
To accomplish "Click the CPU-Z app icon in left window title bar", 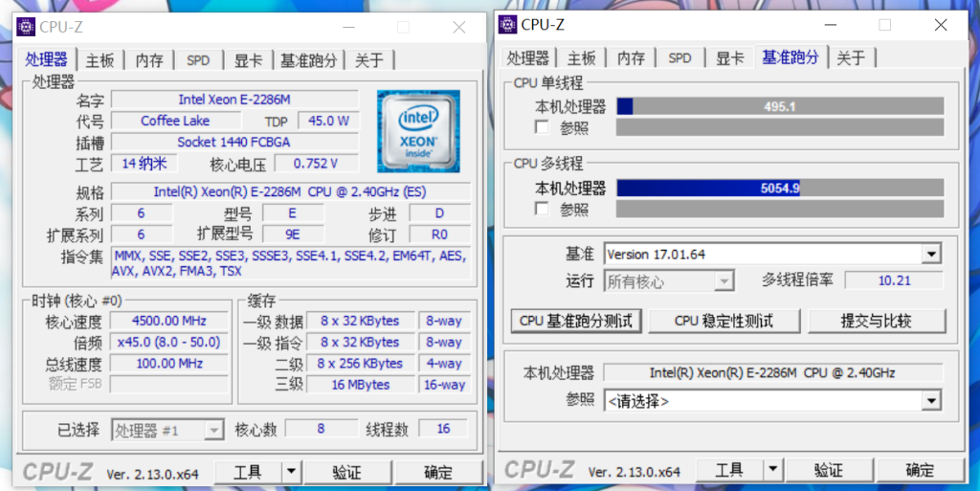I will pos(26,27).
